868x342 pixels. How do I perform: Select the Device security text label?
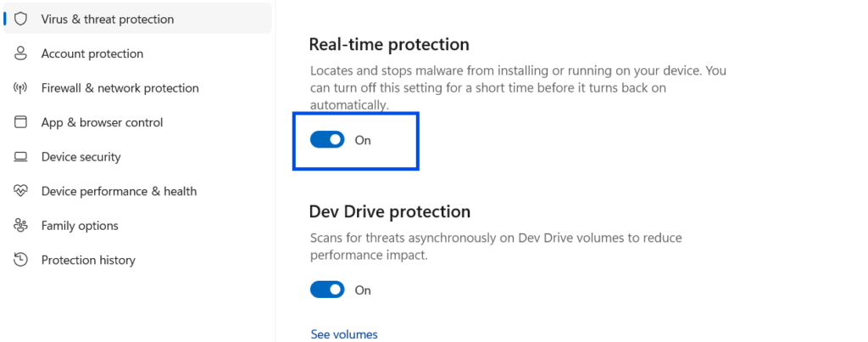tap(81, 157)
